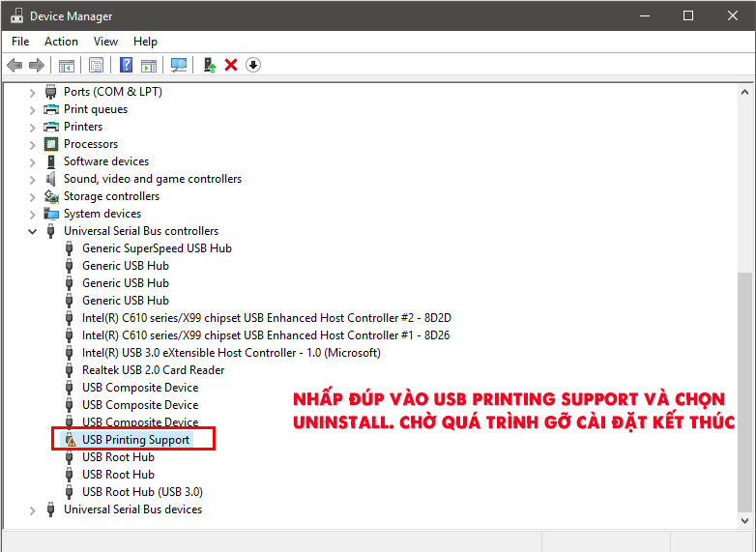
Task: Click the Storage controllers icon
Action: (51, 196)
